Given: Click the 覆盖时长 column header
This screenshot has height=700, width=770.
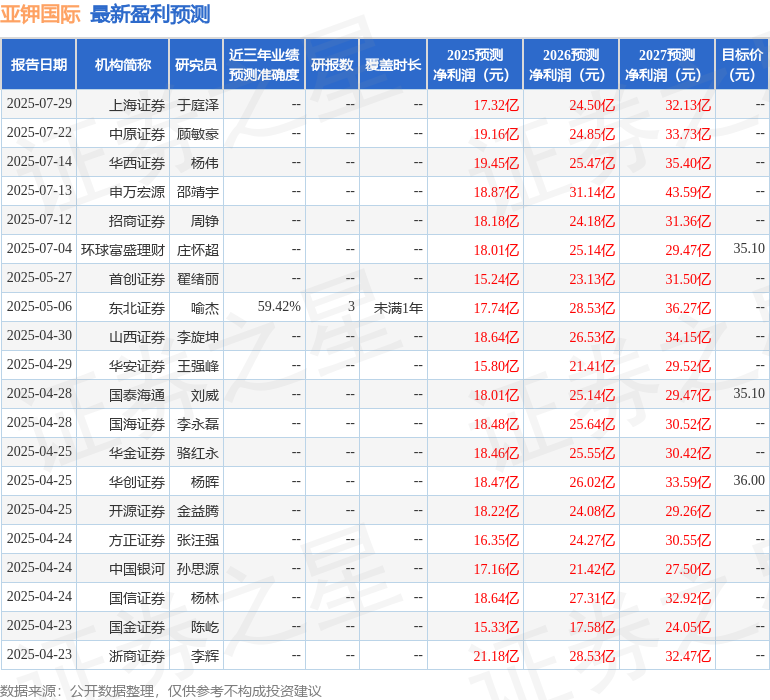Looking at the screenshot, I should tap(393, 65).
